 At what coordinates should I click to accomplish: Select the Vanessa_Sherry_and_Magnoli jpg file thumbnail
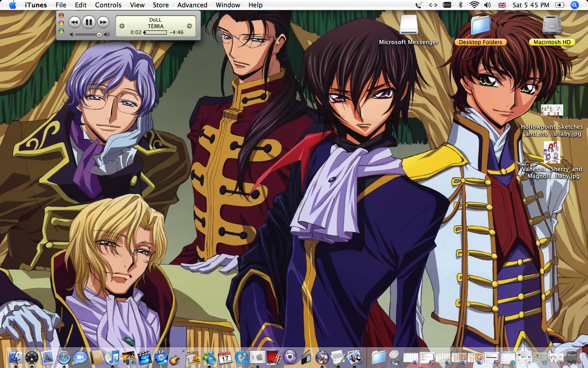[552, 152]
